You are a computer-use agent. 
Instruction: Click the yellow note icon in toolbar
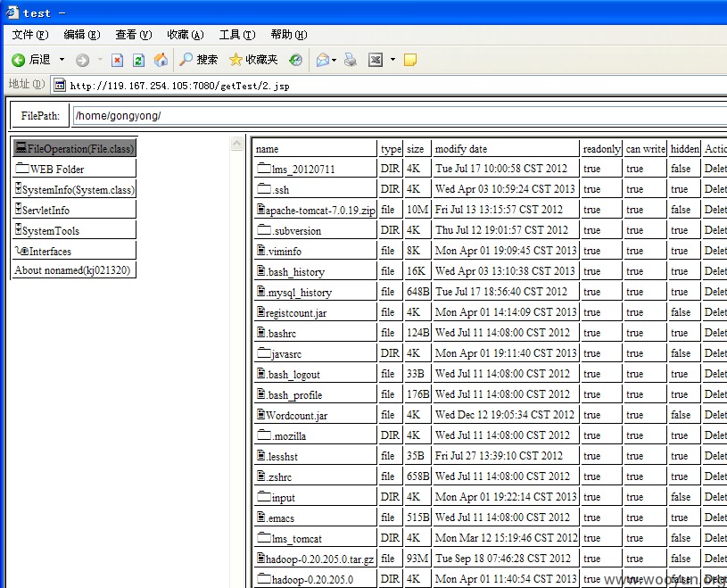410,60
